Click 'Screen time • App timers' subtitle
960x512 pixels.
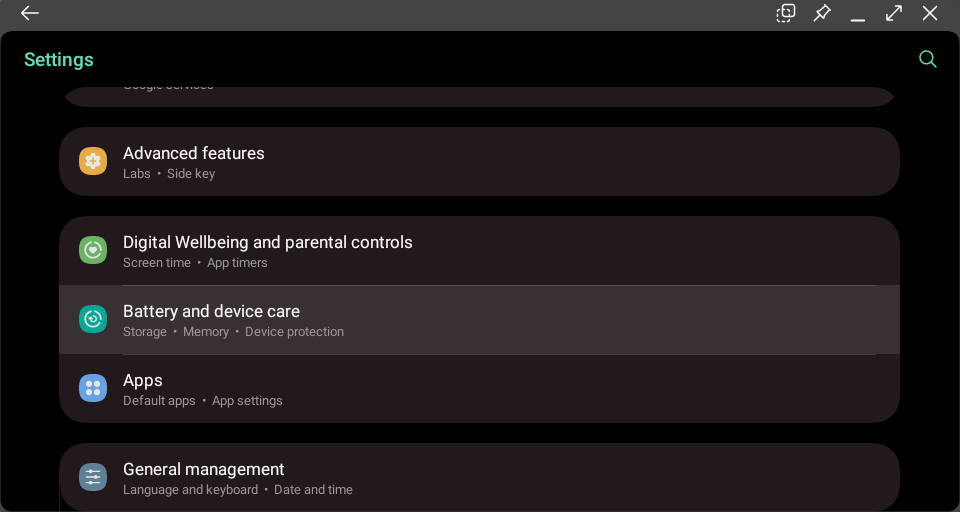click(195, 263)
